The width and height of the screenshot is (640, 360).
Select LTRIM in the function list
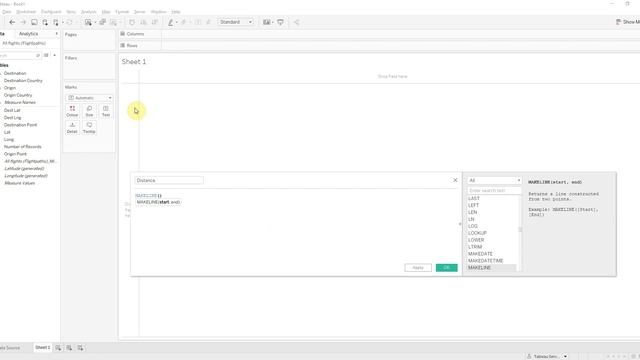click(475, 247)
